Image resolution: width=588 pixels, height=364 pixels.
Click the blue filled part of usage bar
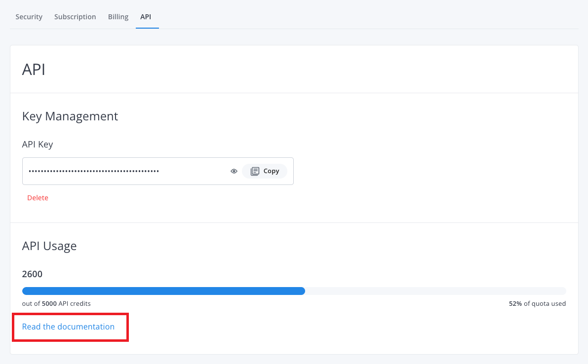click(x=163, y=291)
